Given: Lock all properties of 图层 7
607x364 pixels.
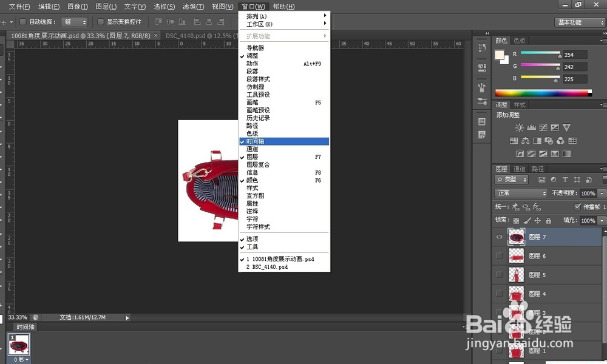Looking at the screenshot, I should tap(549, 220).
